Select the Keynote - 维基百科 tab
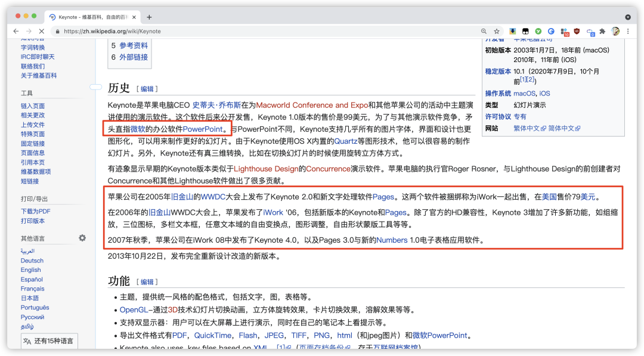 click(x=92, y=17)
